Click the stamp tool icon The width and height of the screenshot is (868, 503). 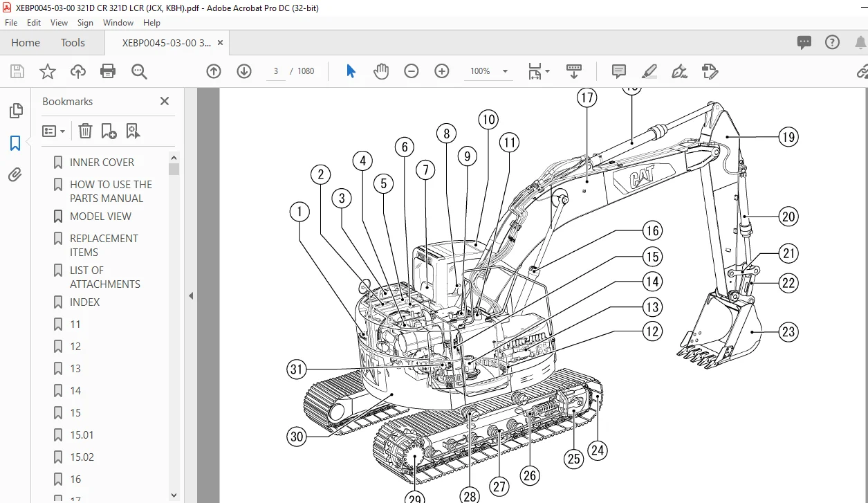710,71
